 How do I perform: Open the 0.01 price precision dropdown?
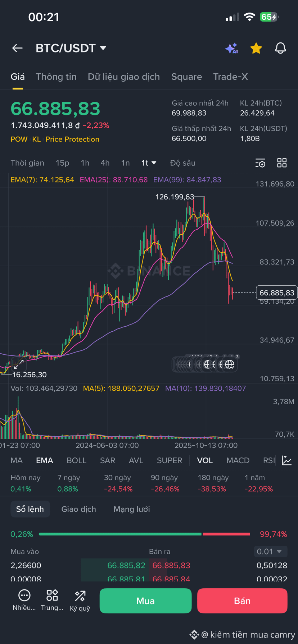(x=270, y=551)
